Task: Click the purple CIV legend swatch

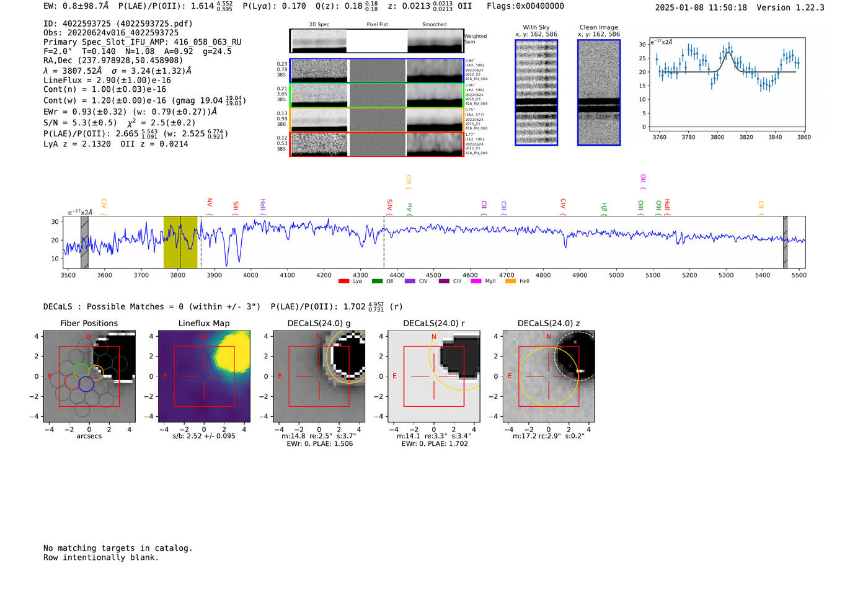Action: point(410,281)
